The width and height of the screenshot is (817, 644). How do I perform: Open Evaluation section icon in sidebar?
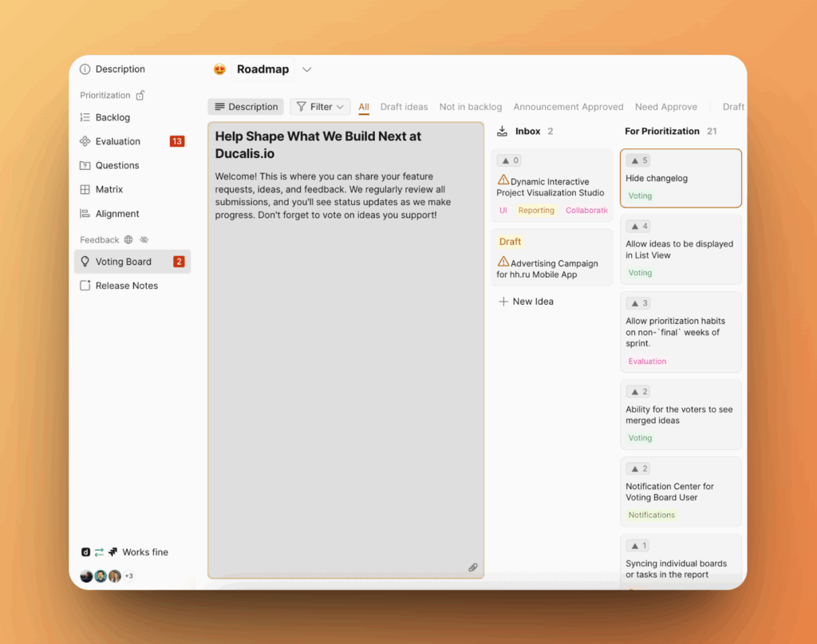point(85,141)
